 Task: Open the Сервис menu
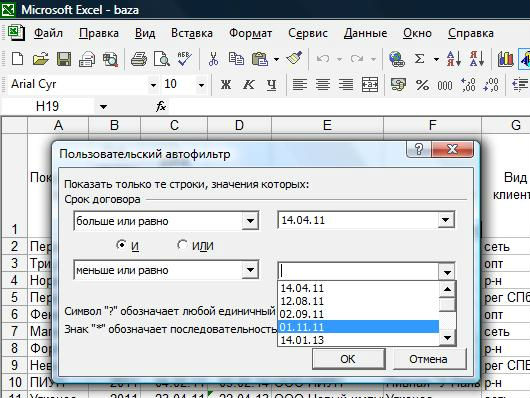coord(308,33)
